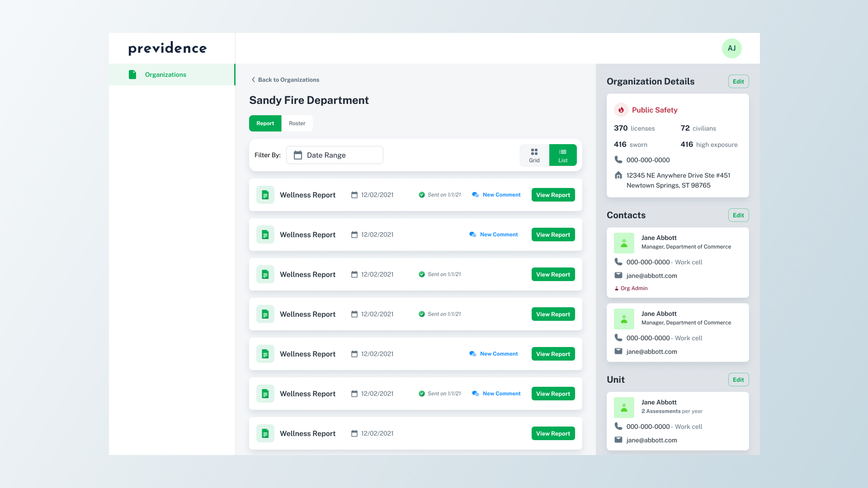Click the Public Safety flame icon
The height and width of the screenshot is (488, 868).
point(621,110)
